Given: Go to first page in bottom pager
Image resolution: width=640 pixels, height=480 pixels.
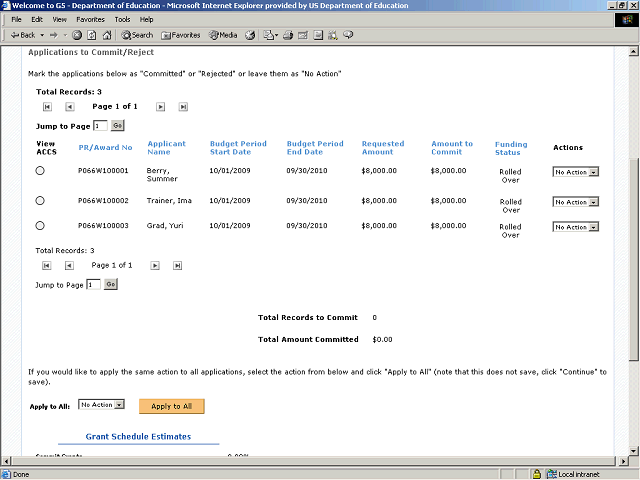Looking at the screenshot, I should tap(47, 266).
